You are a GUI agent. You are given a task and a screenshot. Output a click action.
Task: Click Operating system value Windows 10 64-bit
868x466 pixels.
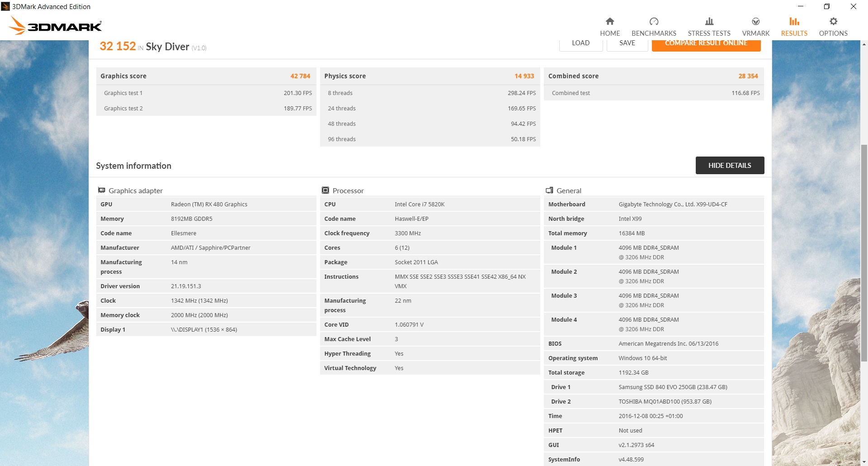(x=643, y=358)
